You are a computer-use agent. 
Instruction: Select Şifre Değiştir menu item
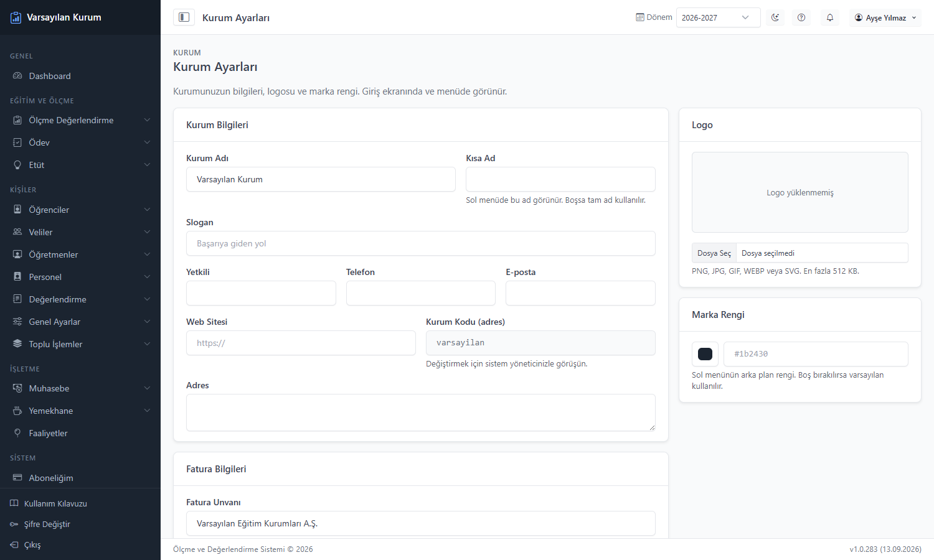(x=80, y=524)
